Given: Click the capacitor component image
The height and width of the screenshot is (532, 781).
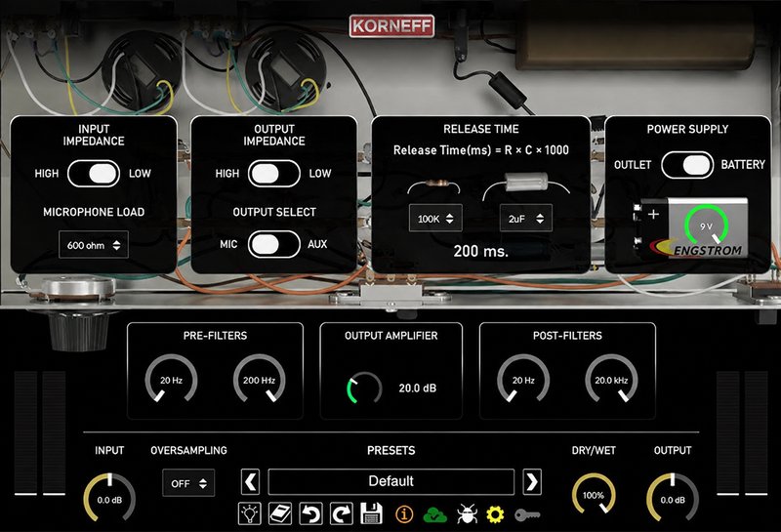Looking at the screenshot, I should pyautogui.click(x=526, y=184).
